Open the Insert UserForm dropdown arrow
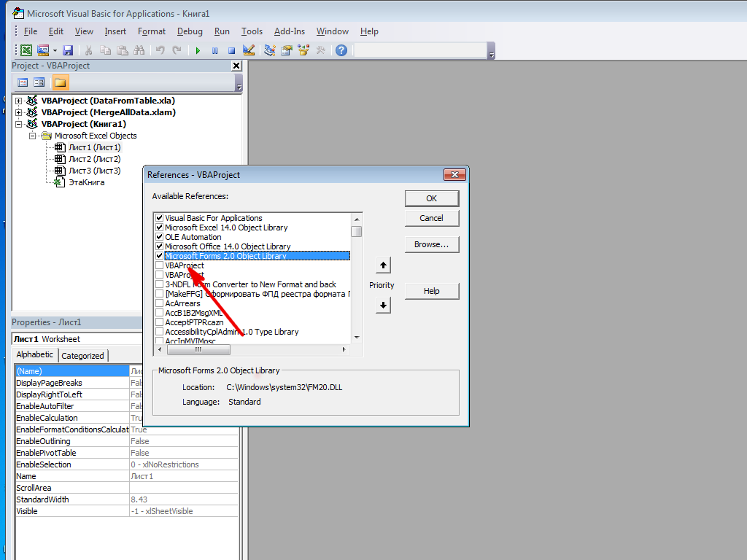 coord(55,50)
